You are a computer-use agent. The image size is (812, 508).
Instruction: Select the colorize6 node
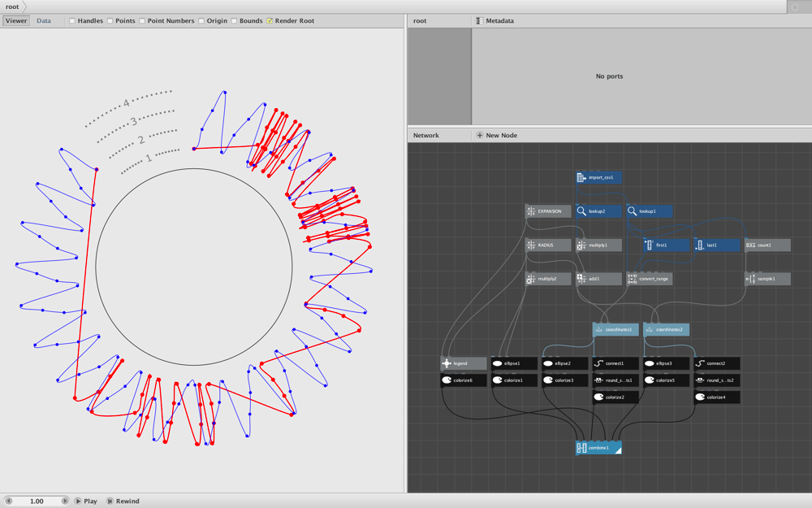(464, 380)
